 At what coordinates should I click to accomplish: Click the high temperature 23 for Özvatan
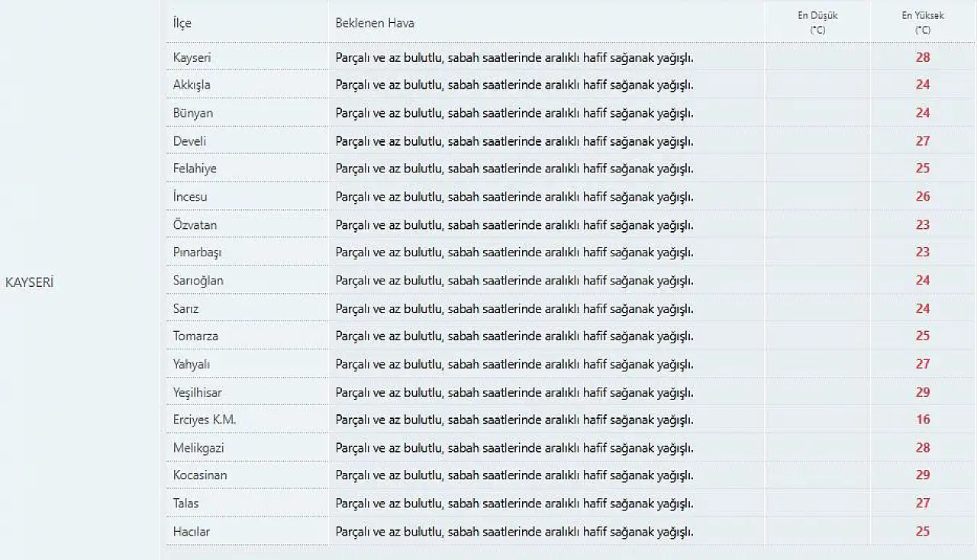point(923,225)
